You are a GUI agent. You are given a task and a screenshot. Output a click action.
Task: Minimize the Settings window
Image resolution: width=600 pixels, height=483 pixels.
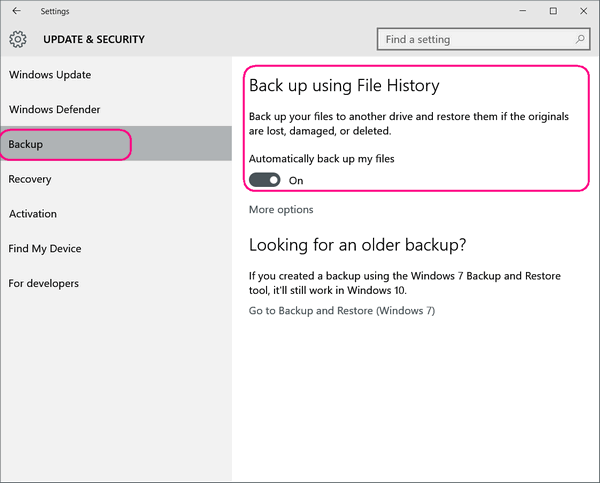(523, 11)
